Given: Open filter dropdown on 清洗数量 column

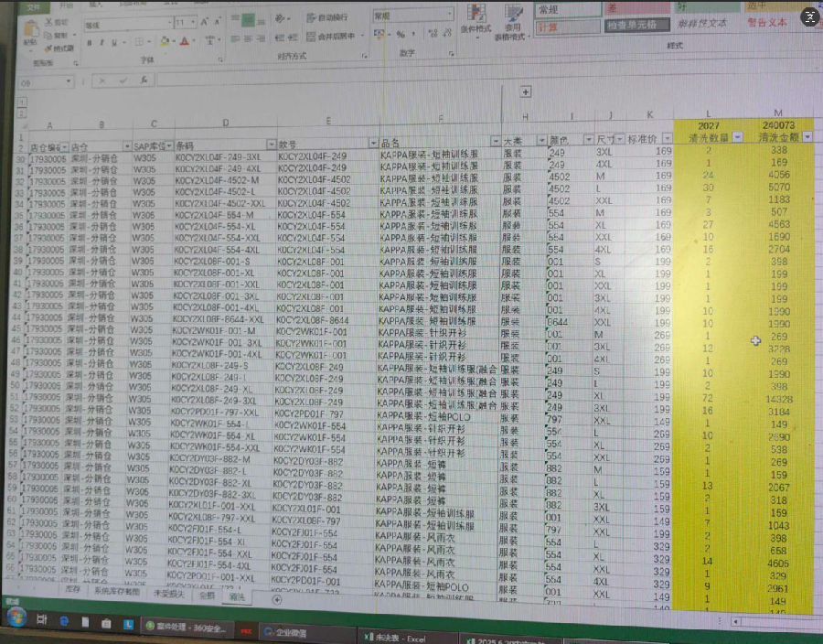Looking at the screenshot, I should click(737, 137).
